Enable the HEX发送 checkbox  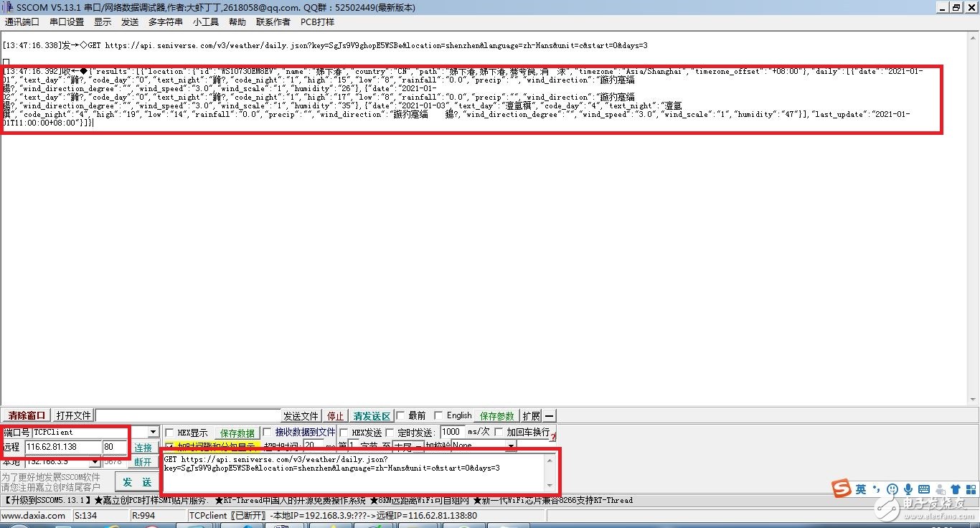click(x=344, y=433)
